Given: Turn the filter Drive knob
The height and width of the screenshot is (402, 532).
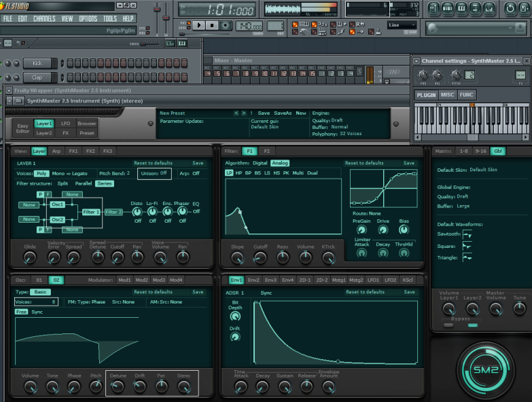Looking at the screenshot, I should (383, 230).
